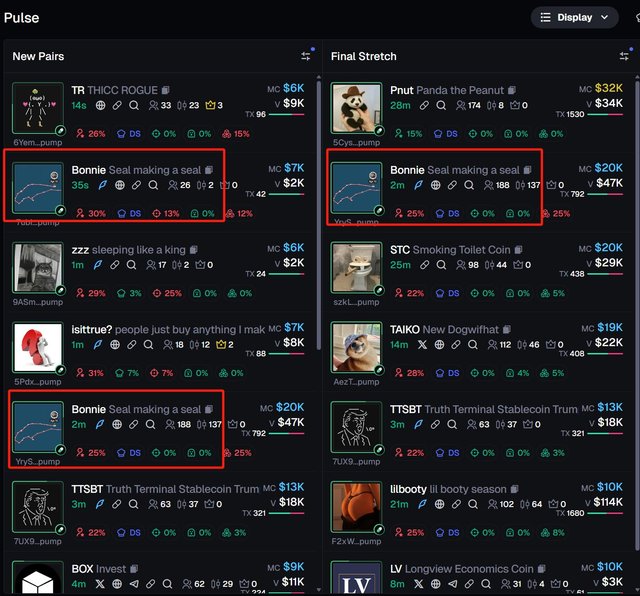Open New Pairs filter settings icon

point(306,56)
